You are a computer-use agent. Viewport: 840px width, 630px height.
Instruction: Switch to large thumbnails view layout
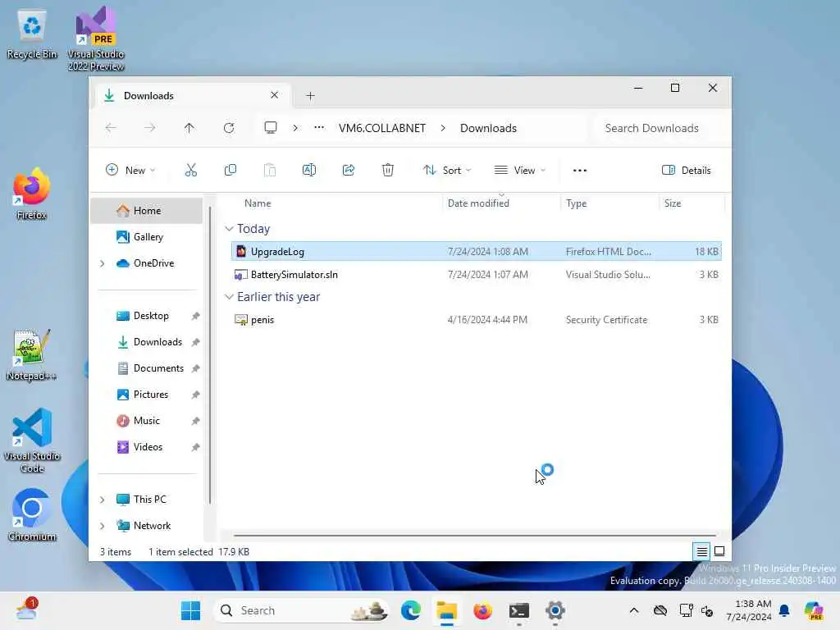point(719,551)
